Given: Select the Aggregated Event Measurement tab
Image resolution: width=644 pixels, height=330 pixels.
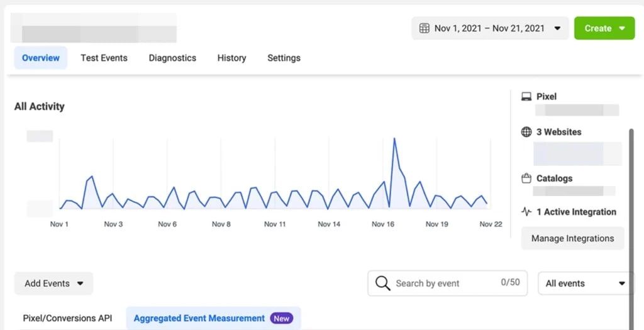Looking at the screenshot, I should coord(199,319).
